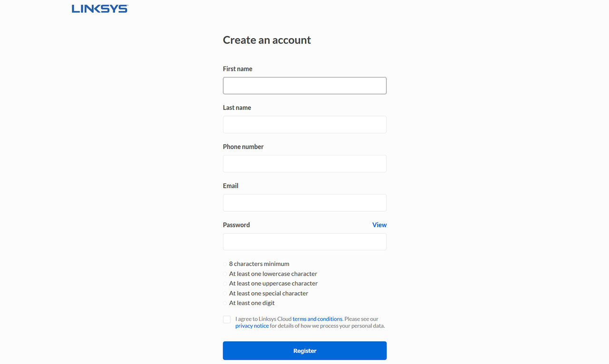Activate the Email input field
Viewport: 609px width, 364px height.
pyautogui.click(x=304, y=202)
